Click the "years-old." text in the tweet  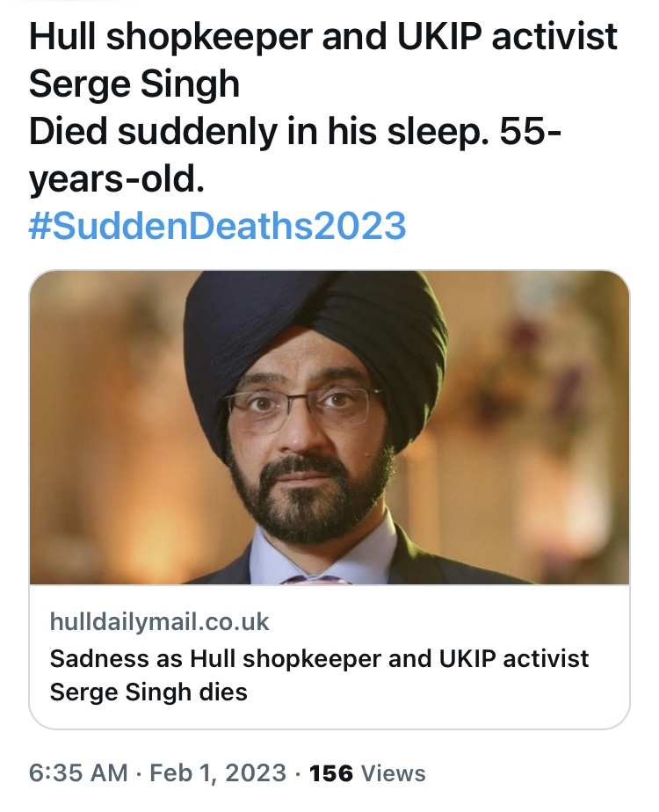point(116,179)
